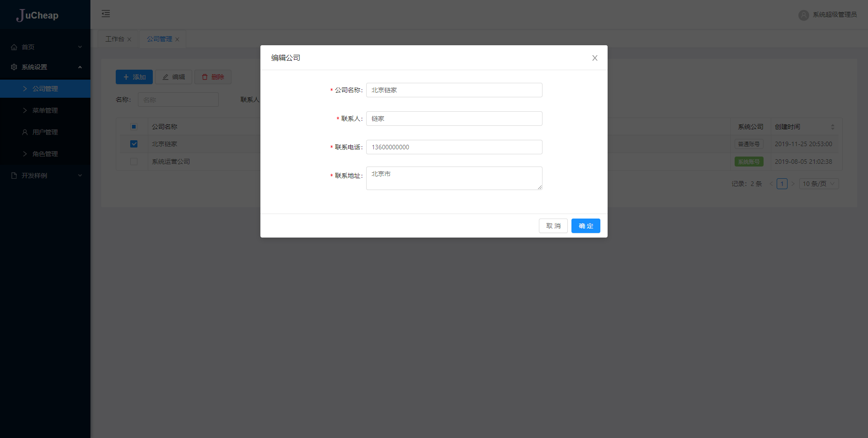Select the 首页 home icon
868x438 pixels.
[13, 47]
